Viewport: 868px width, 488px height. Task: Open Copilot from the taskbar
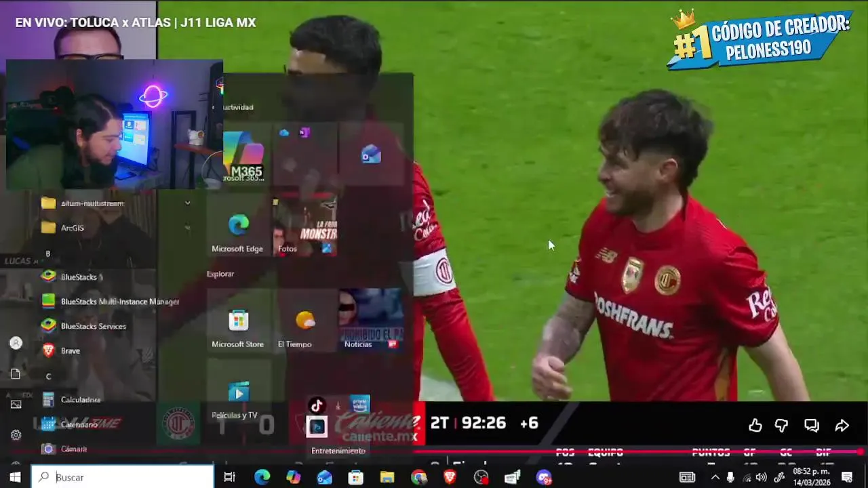(293, 477)
